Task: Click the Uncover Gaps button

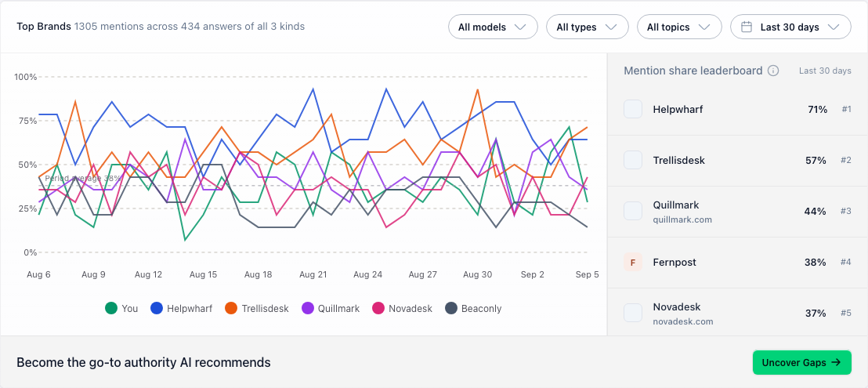Action: (801, 363)
